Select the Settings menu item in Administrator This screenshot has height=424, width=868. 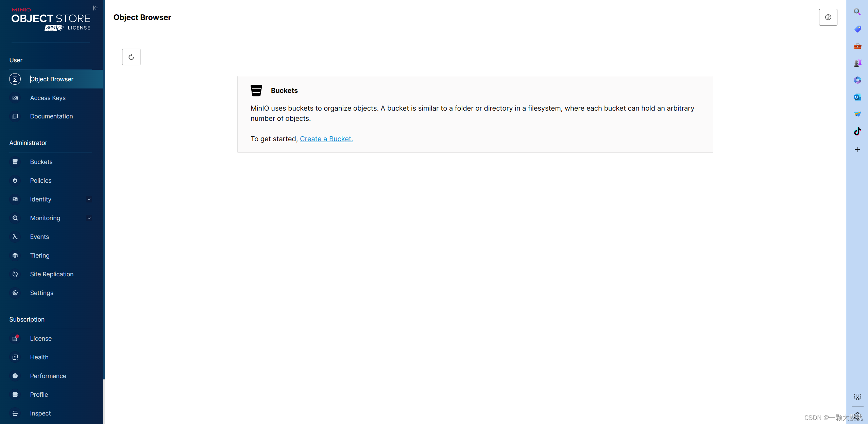coord(41,293)
